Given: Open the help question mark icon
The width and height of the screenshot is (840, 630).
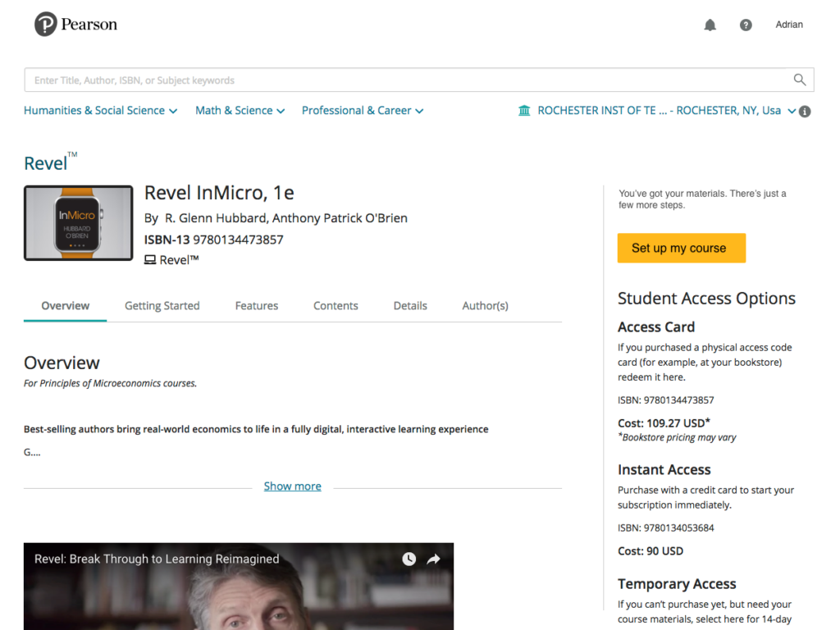Looking at the screenshot, I should click(746, 25).
